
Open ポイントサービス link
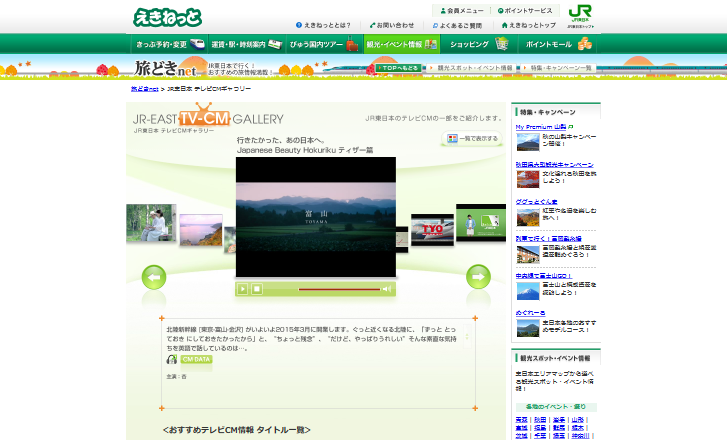525,11
